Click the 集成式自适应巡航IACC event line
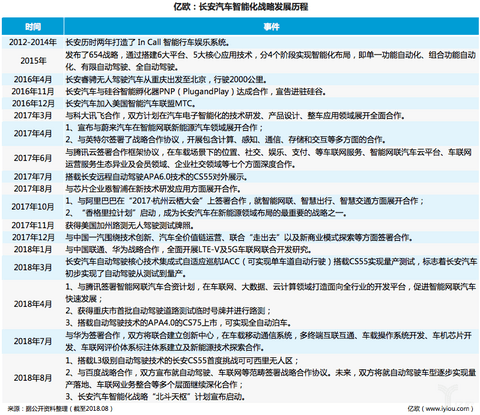480x415 pixels. 271,262
